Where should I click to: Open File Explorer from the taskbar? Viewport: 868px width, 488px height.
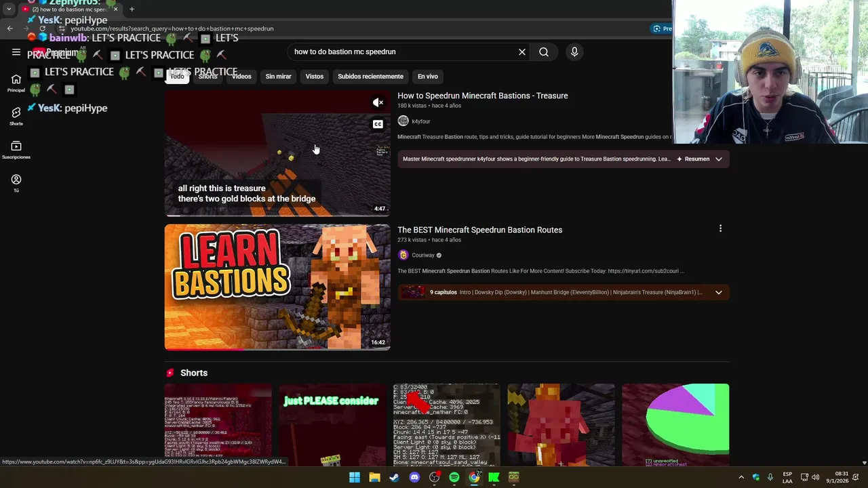[x=374, y=477]
